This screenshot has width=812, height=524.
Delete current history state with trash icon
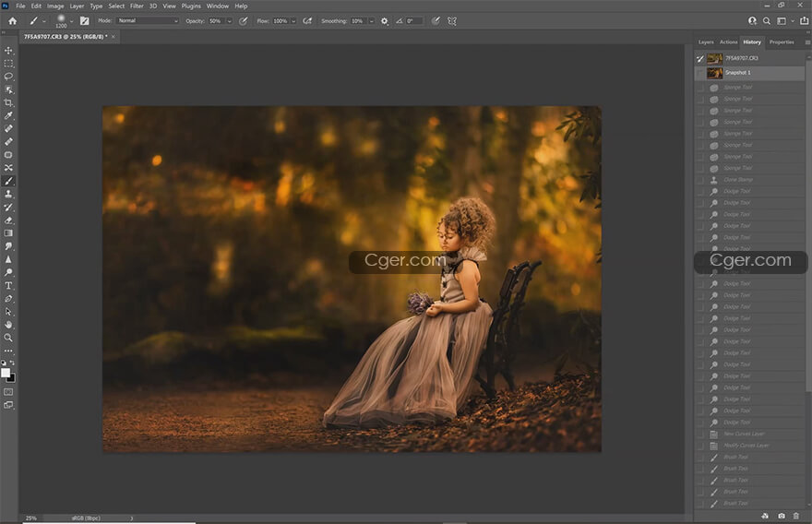click(x=796, y=516)
